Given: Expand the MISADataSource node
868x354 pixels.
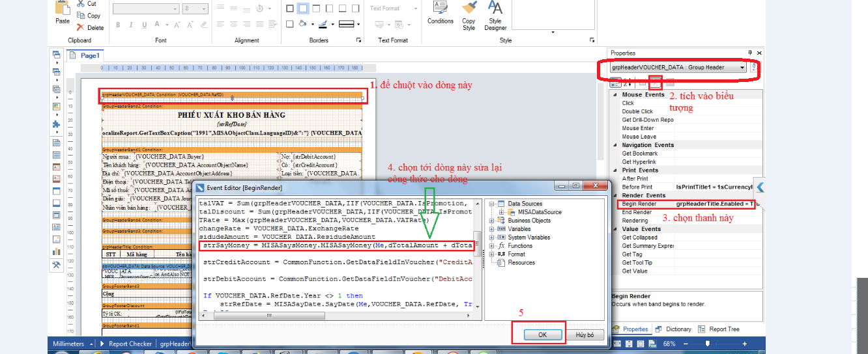Looking at the screenshot, I should point(502,212).
